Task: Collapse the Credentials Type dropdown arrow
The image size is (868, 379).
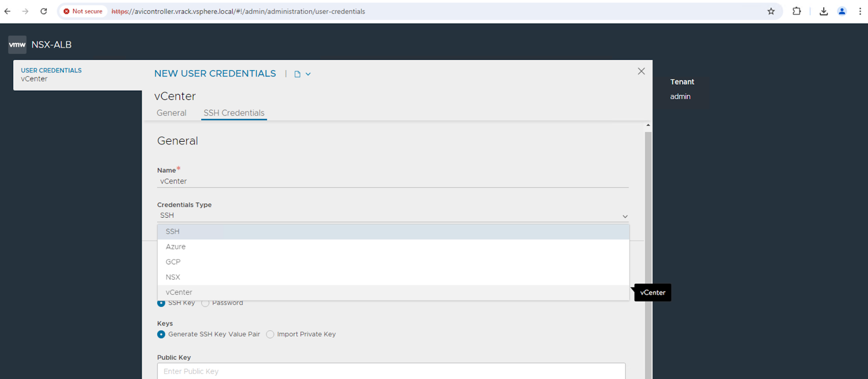Action: (x=625, y=216)
